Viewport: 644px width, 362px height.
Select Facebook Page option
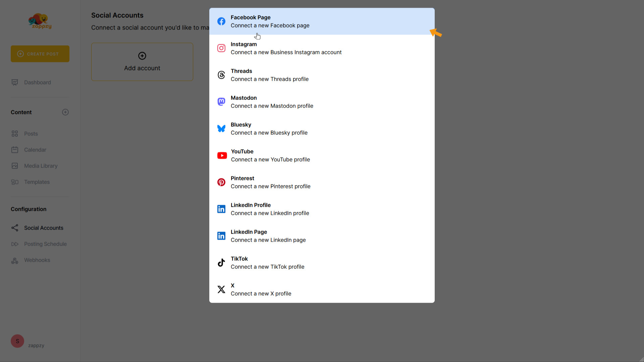[322, 21]
